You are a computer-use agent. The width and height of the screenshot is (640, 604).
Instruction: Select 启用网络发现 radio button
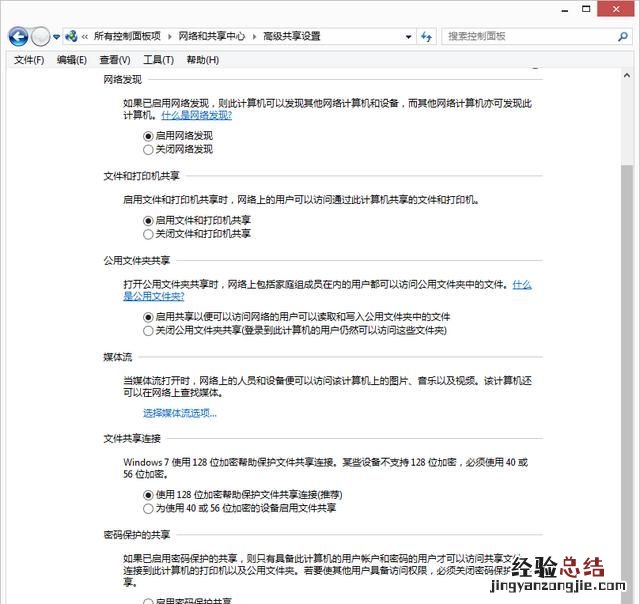coord(148,136)
